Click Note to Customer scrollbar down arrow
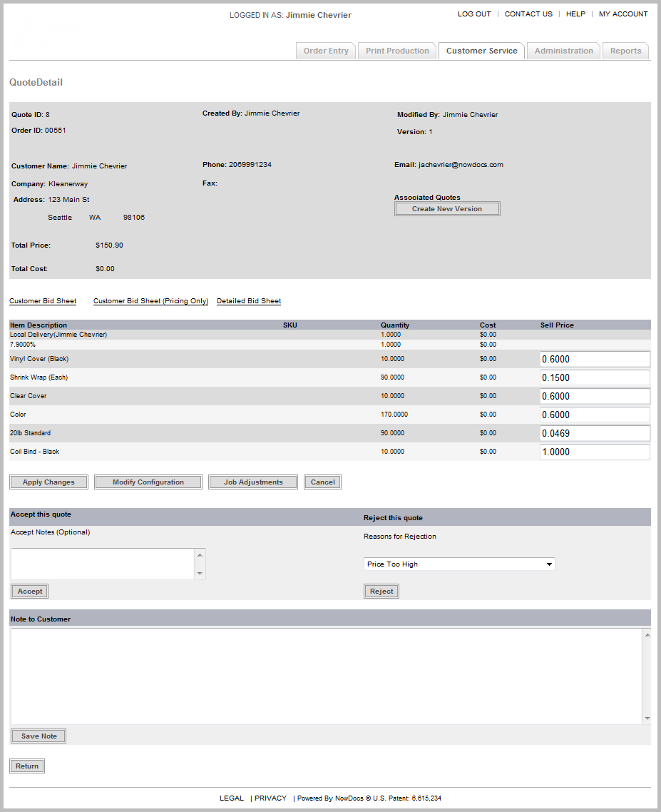Image resolution: width=661 pixels, height=812 pixels. pos(647,719)
